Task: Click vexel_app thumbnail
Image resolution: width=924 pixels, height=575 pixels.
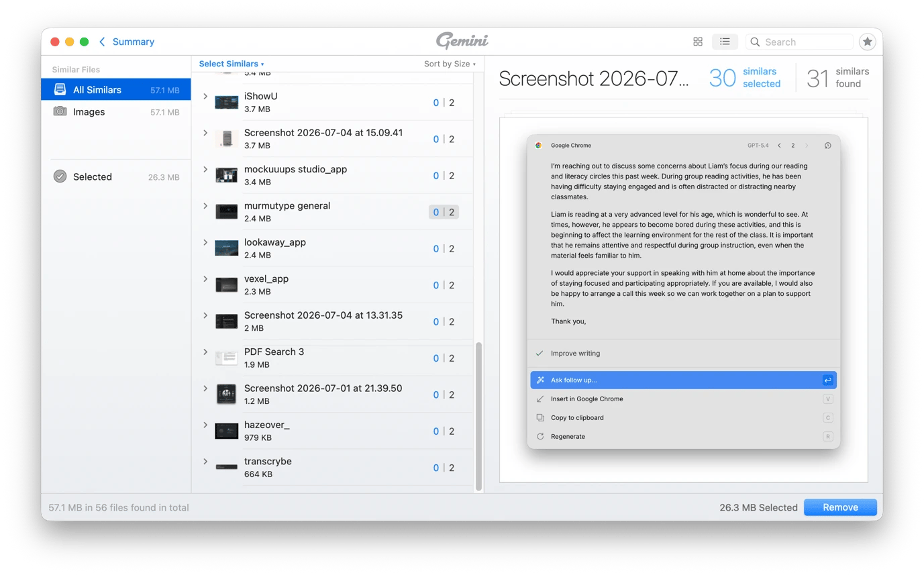Action: 227,284
